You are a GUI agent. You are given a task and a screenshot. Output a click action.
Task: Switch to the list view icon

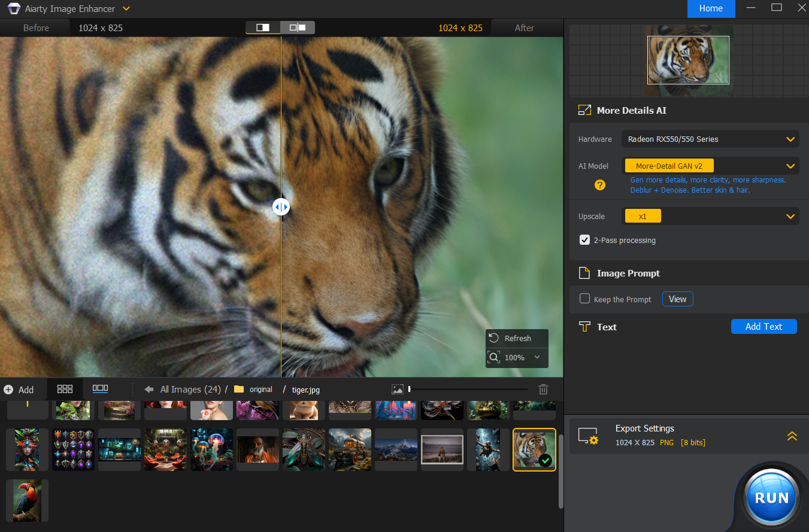(x=100, y=388)
